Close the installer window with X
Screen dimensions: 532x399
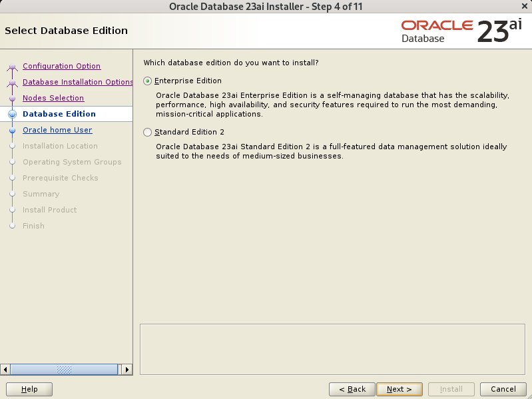[524, 6]
